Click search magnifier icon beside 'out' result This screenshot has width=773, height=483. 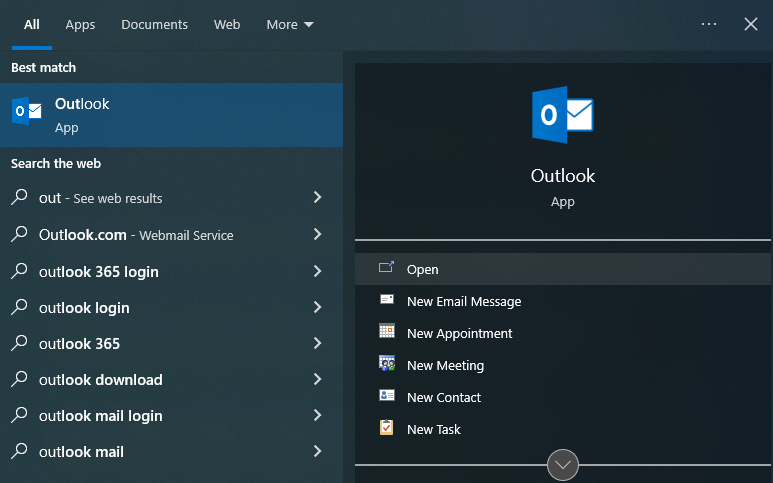(19, 197)
